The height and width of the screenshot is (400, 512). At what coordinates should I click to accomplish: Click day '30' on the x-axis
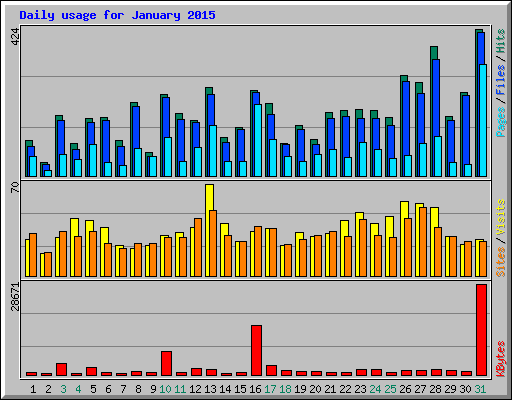coord(465,389)
